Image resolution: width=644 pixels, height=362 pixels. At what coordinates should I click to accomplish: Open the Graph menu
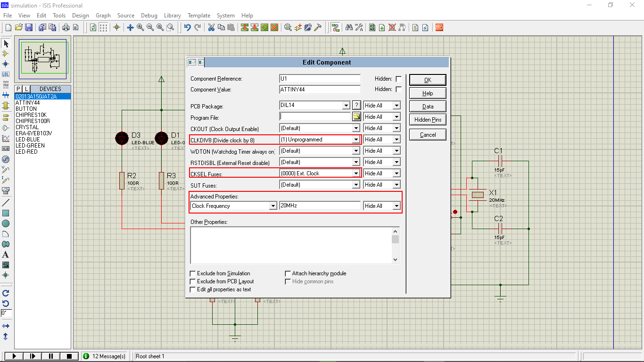103,16
